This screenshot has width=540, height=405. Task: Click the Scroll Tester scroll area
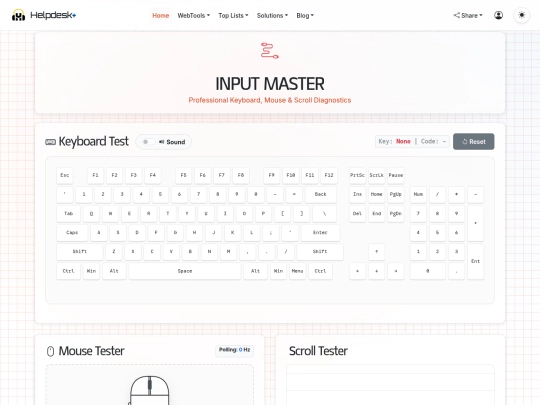390,385
